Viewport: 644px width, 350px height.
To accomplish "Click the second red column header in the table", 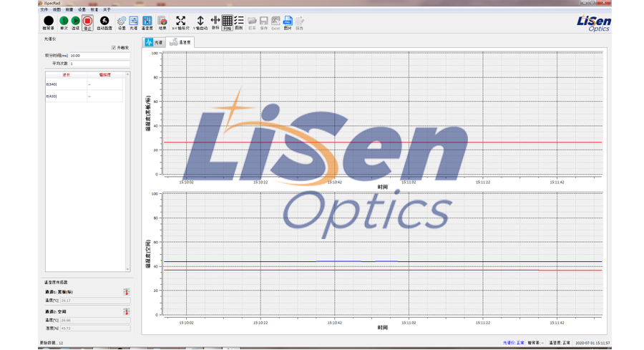I will 105,74.
